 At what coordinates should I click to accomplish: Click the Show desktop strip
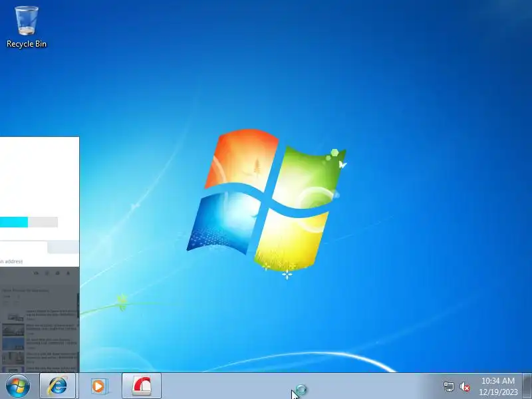[527, 386]
